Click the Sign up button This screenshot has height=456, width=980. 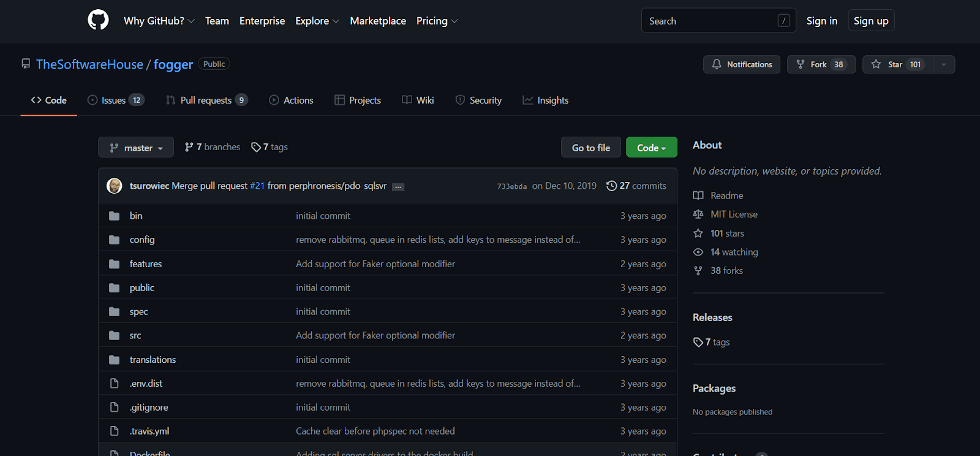[x=871, y=21]
